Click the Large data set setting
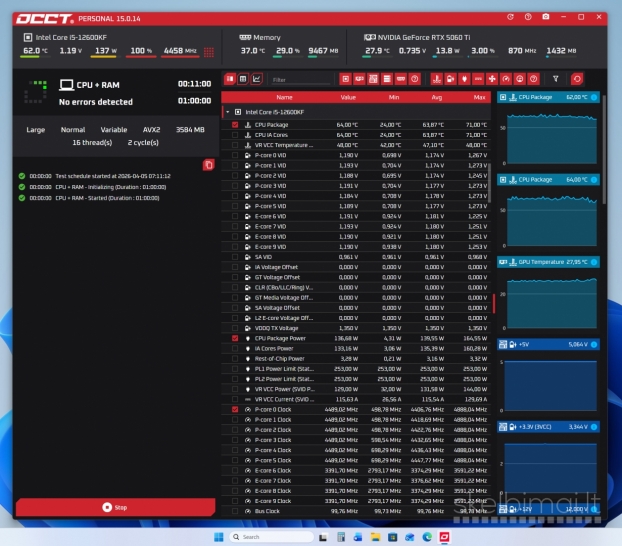 (36, 130)
